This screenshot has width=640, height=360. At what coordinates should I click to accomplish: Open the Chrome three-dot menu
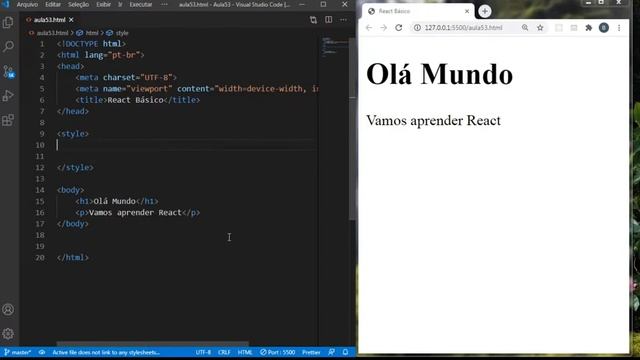619,28
